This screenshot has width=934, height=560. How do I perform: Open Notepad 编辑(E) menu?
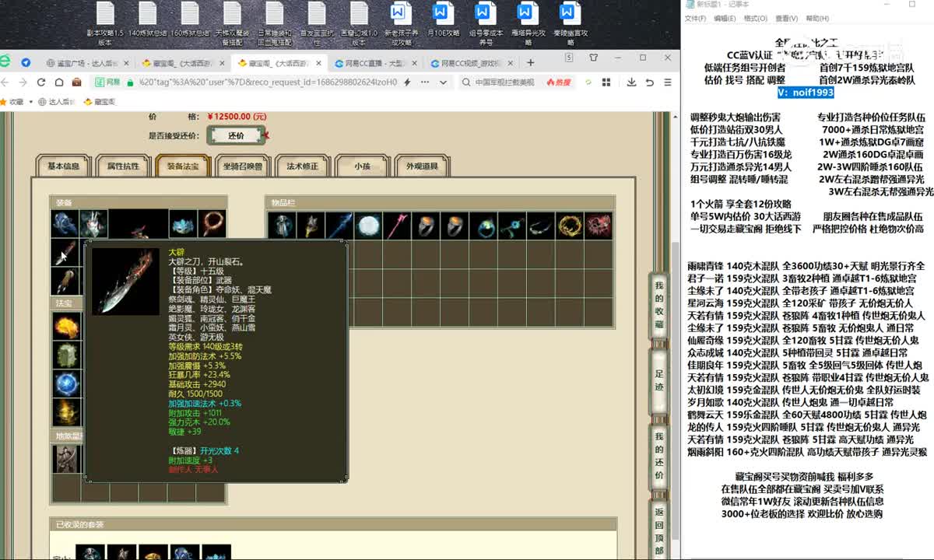pyautogui.click(x=725, y=19)
